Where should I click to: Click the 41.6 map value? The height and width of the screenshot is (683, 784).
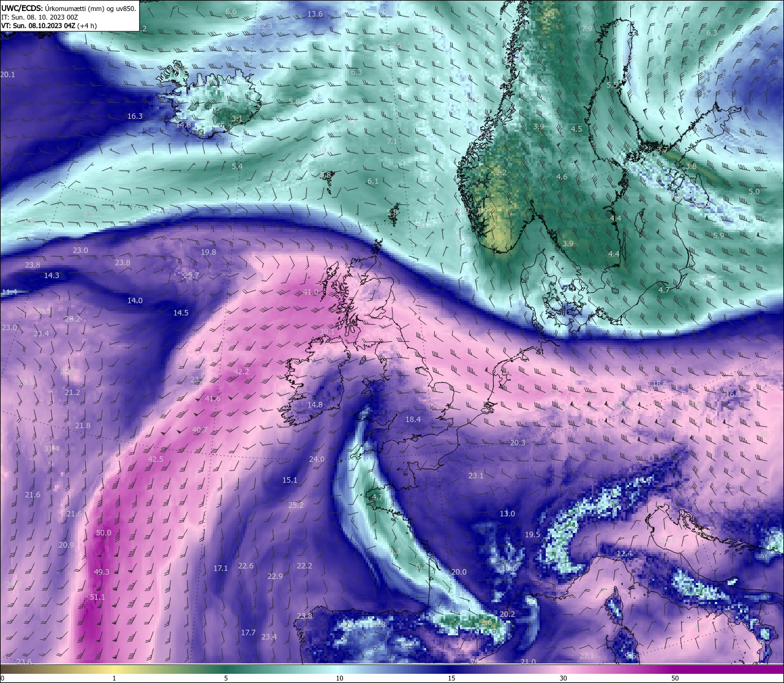213,399
